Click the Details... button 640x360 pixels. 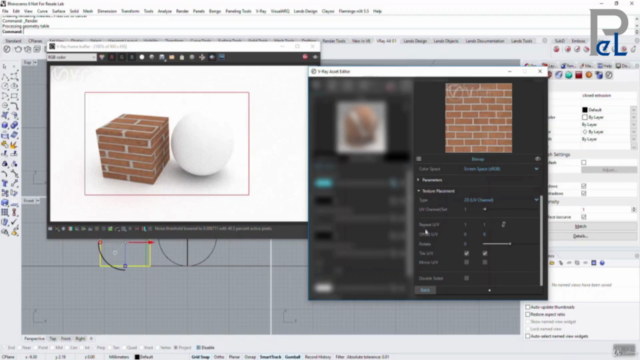(580, 236)
